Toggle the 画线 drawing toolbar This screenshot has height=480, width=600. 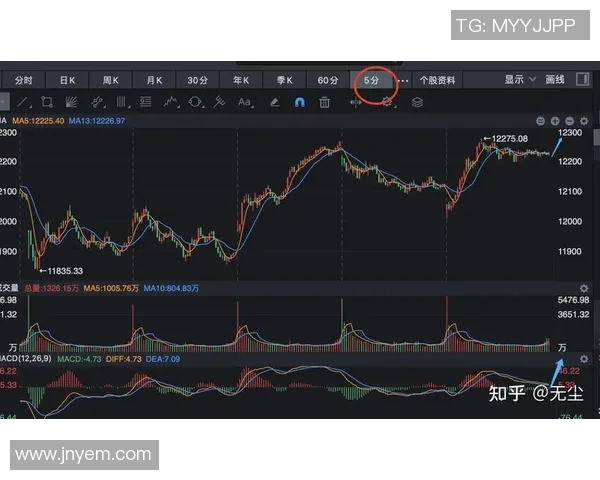pos(555,79)
